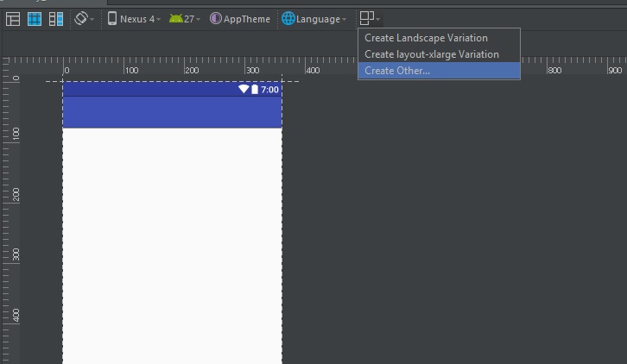Click the screen orientation rotate icon
627x364 pixels.
(x=80, y=18)
